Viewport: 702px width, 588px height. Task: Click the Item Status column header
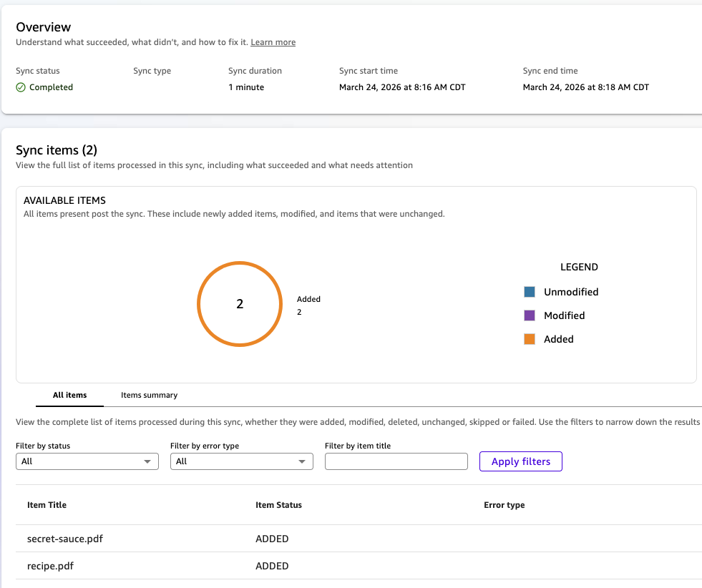(x=278, y=505)
